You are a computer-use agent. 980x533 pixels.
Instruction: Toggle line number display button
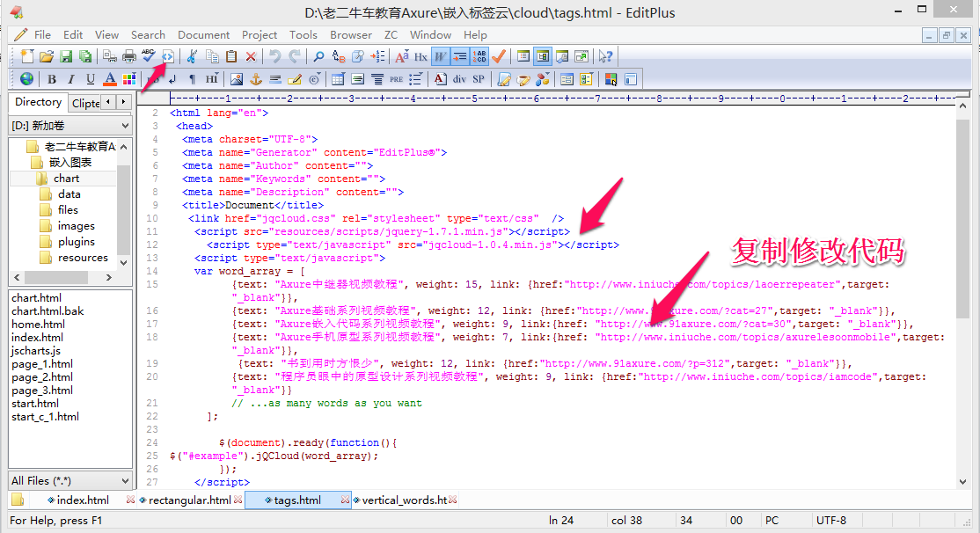(x=479, y=56)
